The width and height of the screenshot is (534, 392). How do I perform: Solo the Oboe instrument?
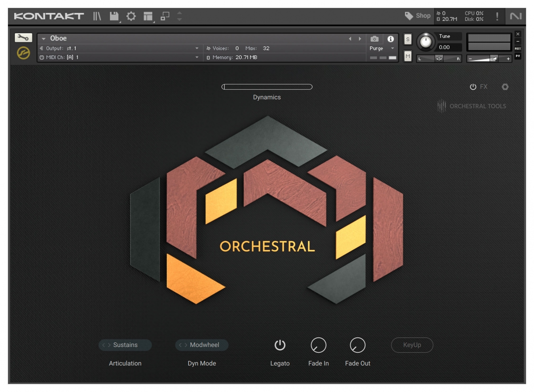tap(408, 39)
